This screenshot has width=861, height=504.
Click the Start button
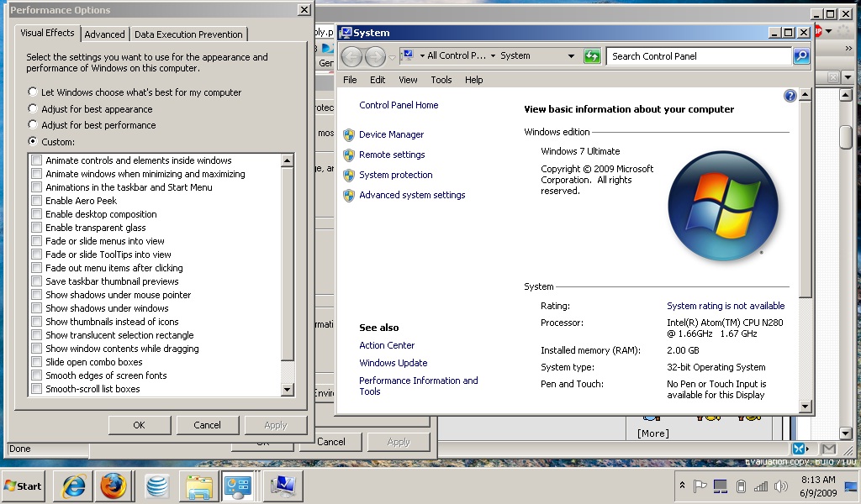coord(23,486)
